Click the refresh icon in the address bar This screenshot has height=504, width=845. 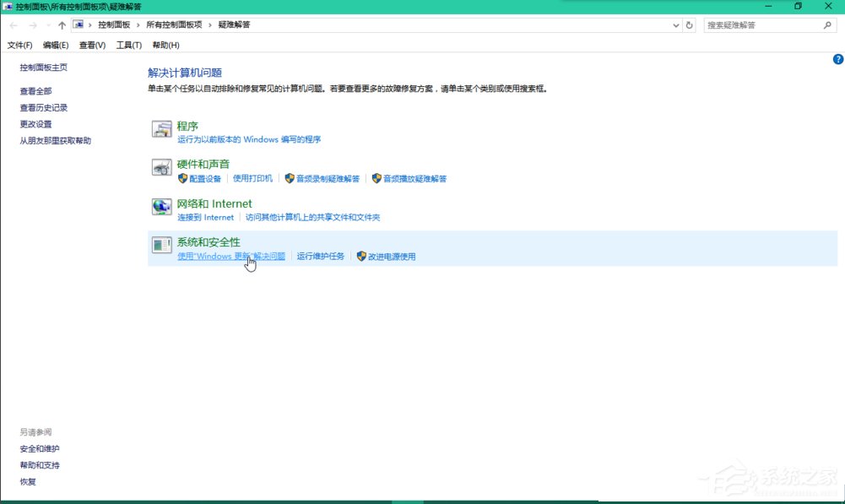click(x=690, y=25)
